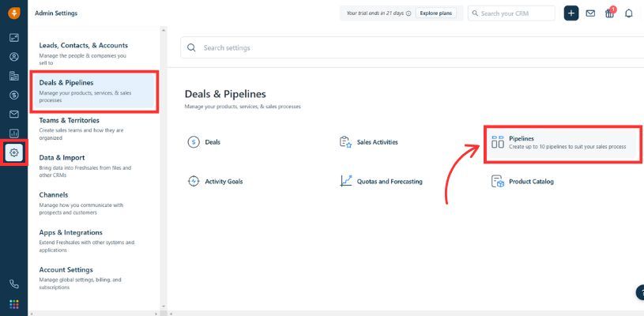Image resolution: width=644 pixels, height=316 pixels.
Task: Click the magnifier in Search settings
Action: click(191, 47)
